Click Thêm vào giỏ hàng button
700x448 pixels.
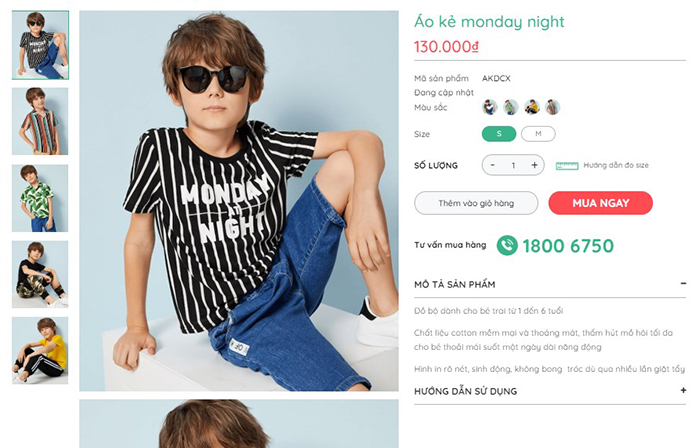point(476,203)
